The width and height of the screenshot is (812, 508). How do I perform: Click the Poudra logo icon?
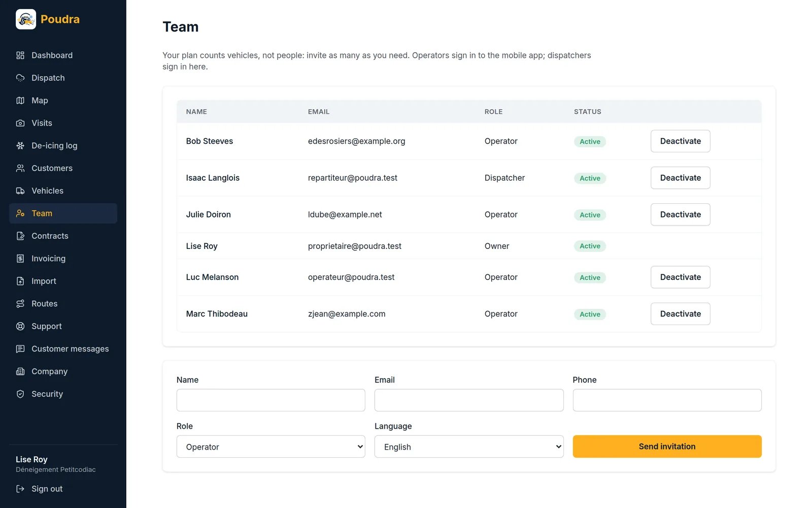click(26, 19)
